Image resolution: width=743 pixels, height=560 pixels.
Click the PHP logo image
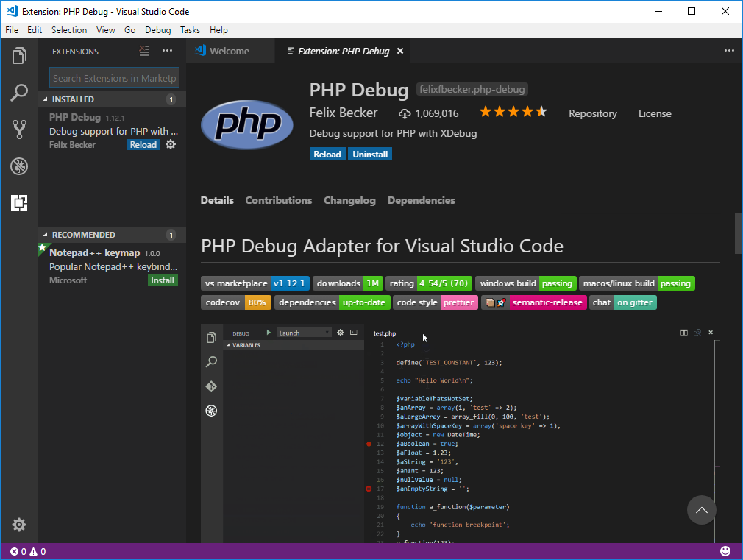pos(247,124)
